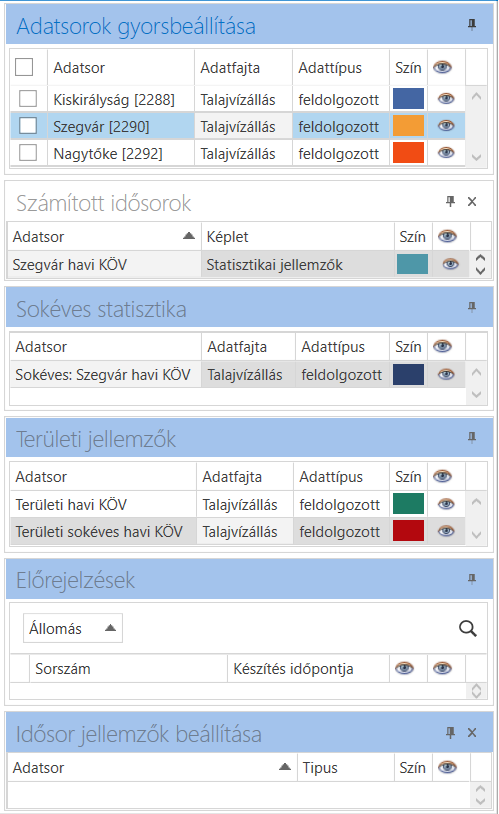The width and height of the screenshot is (499, 814).
Task: Pin the Előrejelzések panel
Action: click(x=471, y=579)
